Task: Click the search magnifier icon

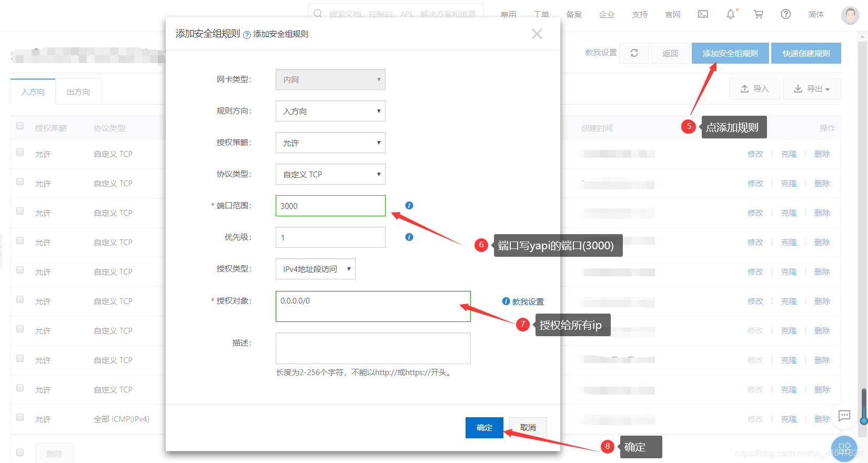Action: 318,13
